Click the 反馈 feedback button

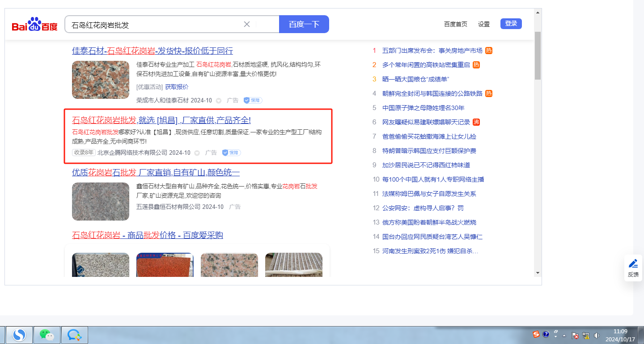point(633,268)
